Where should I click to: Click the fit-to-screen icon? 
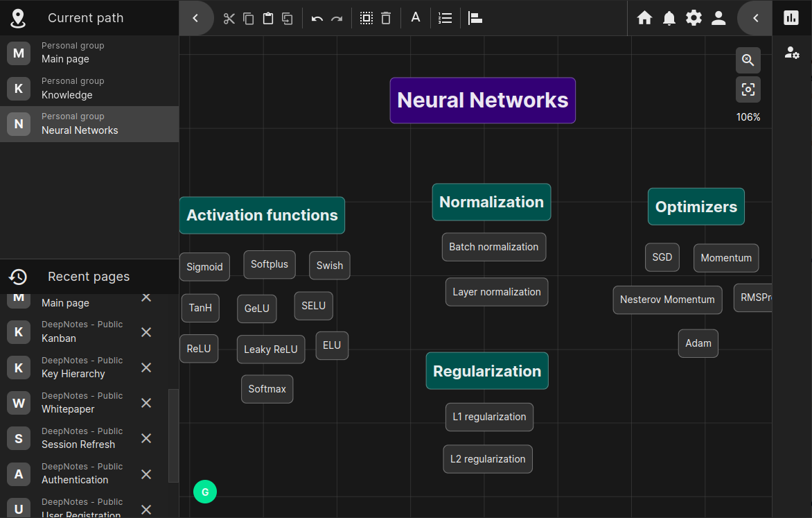tap(748, 89)
